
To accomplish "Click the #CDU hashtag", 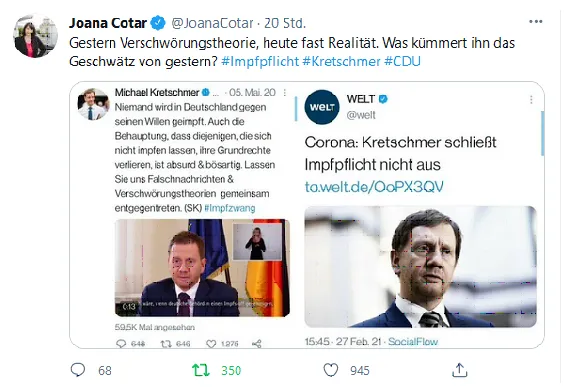I will pos(402,61).
